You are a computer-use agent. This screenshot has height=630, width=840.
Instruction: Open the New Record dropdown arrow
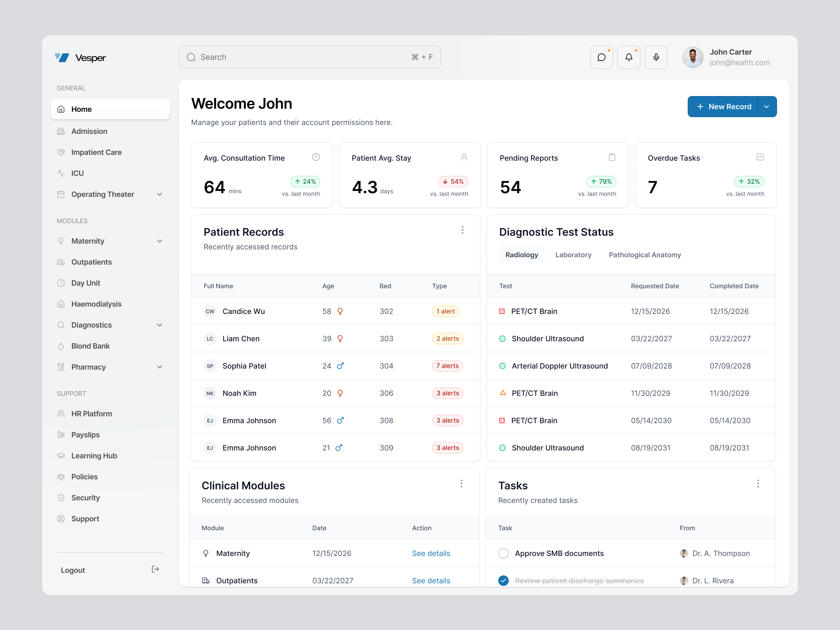pos(766,106)
